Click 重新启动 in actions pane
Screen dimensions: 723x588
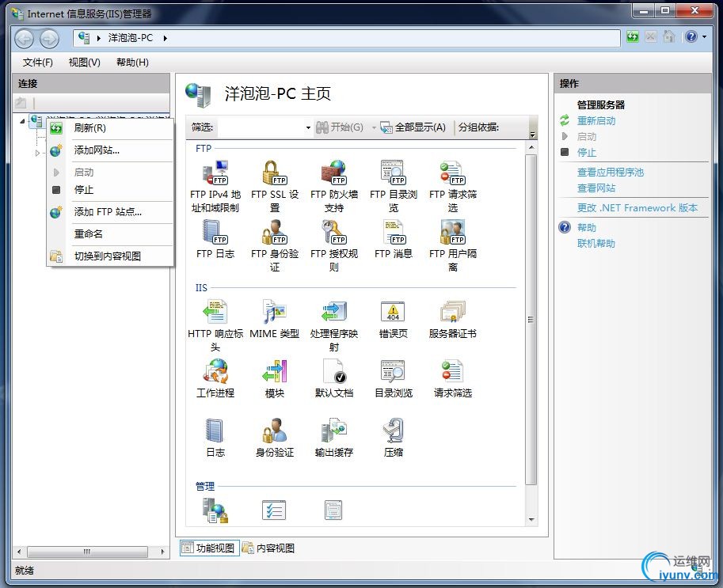(x=596, y=121)
